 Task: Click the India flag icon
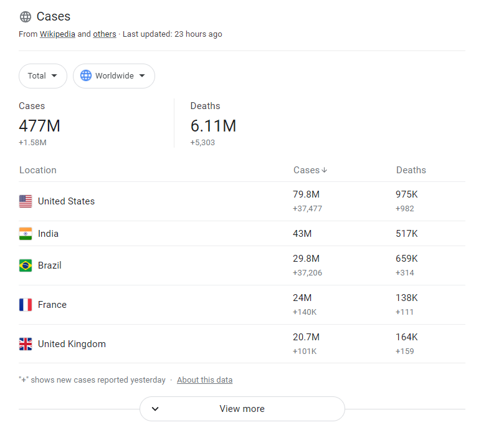tap(26, 234)
